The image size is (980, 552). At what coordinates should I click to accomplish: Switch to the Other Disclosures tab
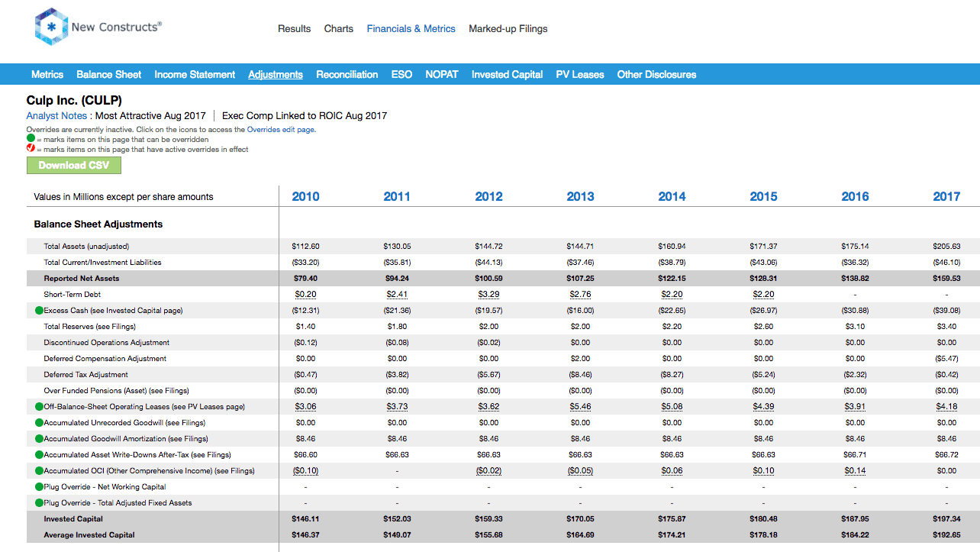tap(656, 74)
